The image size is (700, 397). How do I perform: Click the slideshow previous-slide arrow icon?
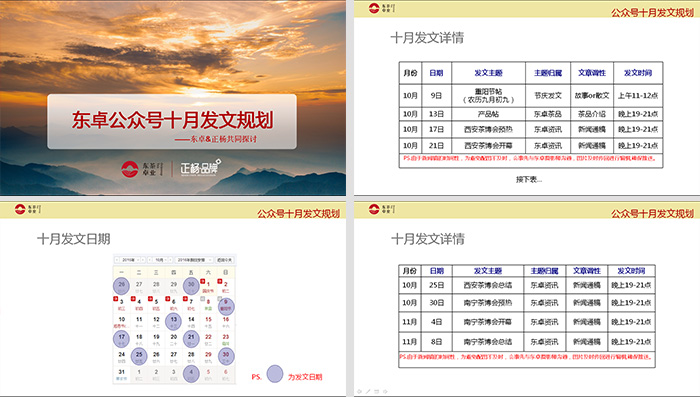tap(359, 392)
